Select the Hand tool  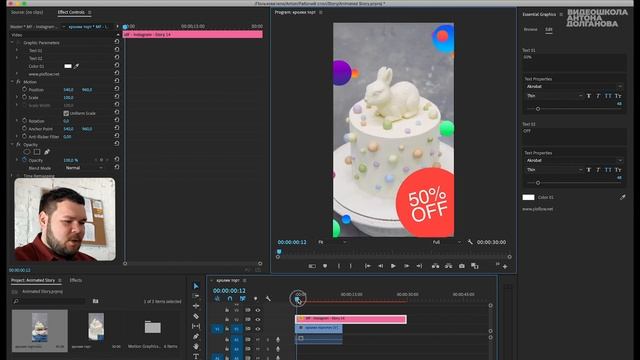(196, 347)
